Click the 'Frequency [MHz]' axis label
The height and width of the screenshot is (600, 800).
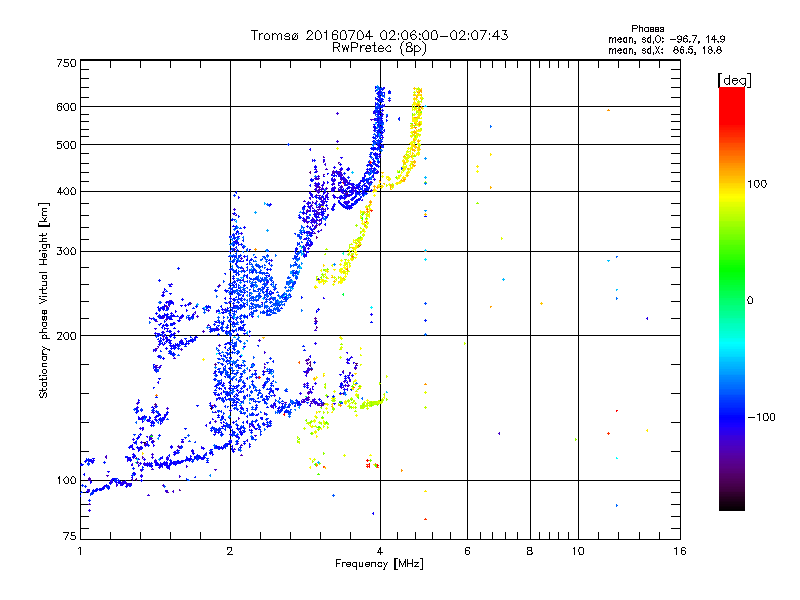click(x=379, y=564)
